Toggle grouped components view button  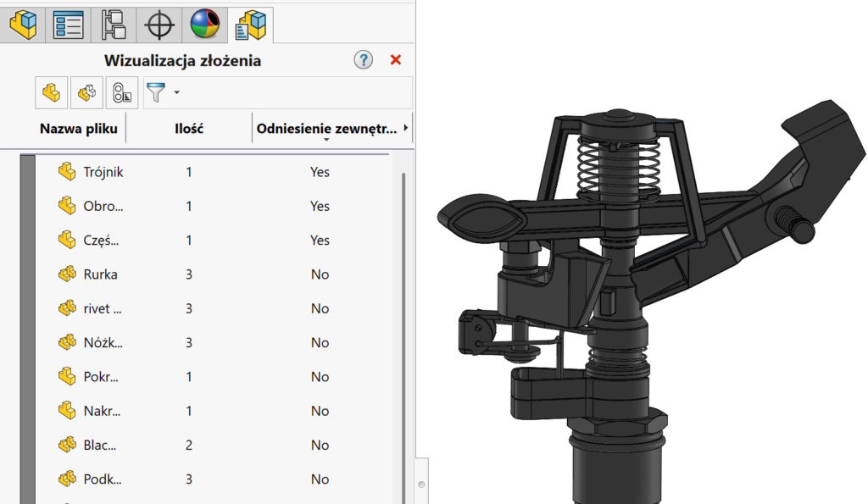click(x=86, y=93)
